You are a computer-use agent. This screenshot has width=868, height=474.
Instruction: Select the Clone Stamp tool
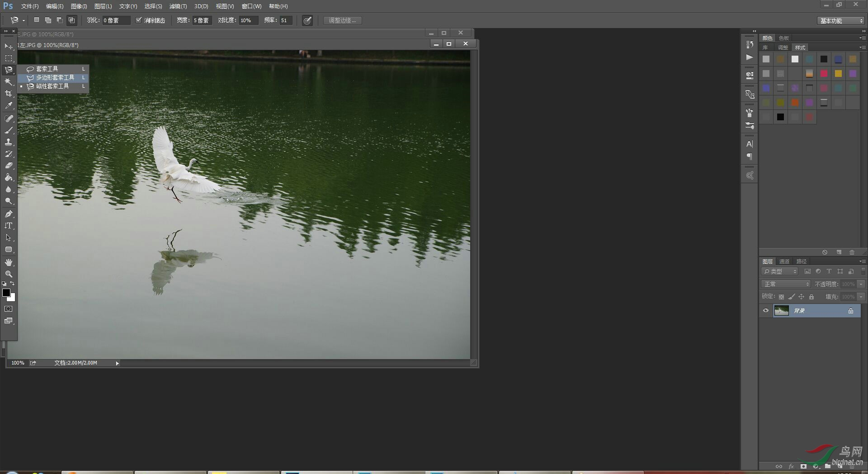click(x=9, y=142)
